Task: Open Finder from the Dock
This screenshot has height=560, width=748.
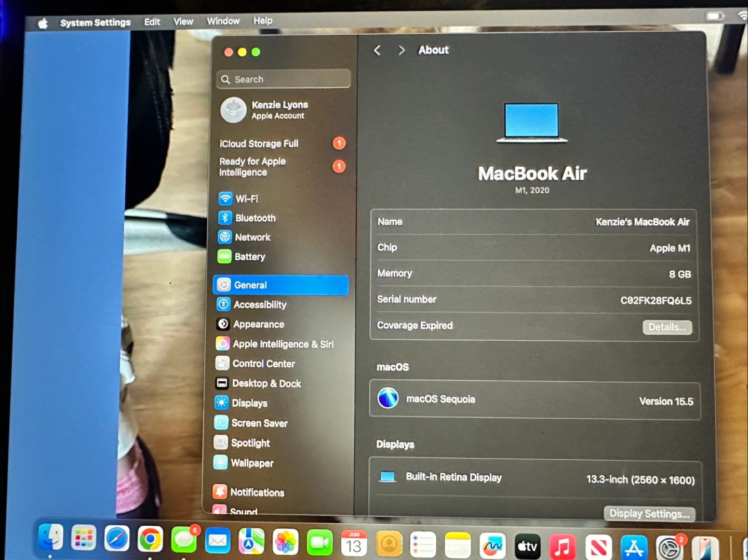Action: tap(50, 537)
